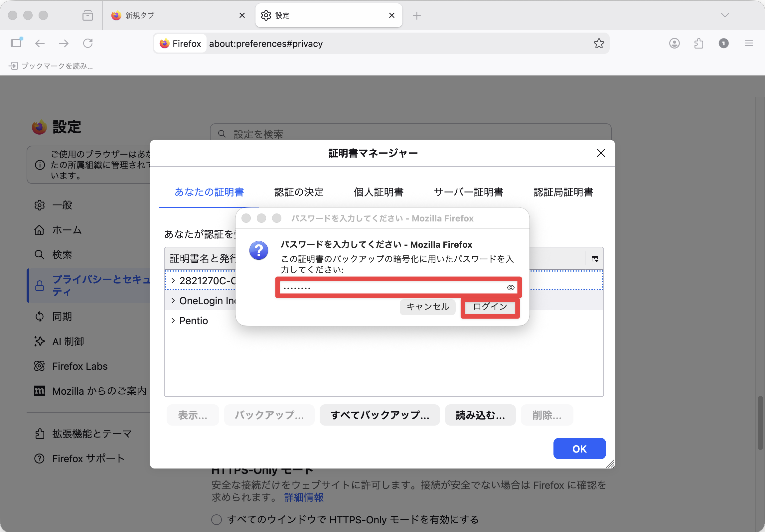The width and height of the screenshot is (765, 532).
Task: Open the extensions puzzle icon
Action: (x=699, y=43)
